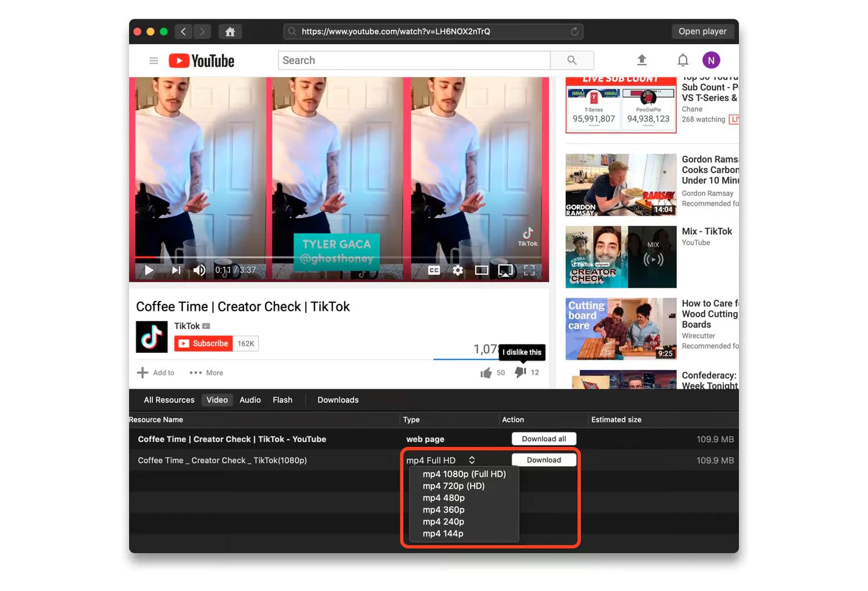The width and height of the screenshot is (868, 591).
Task: Click the YouTube upload icon
Action: (641, 60)
